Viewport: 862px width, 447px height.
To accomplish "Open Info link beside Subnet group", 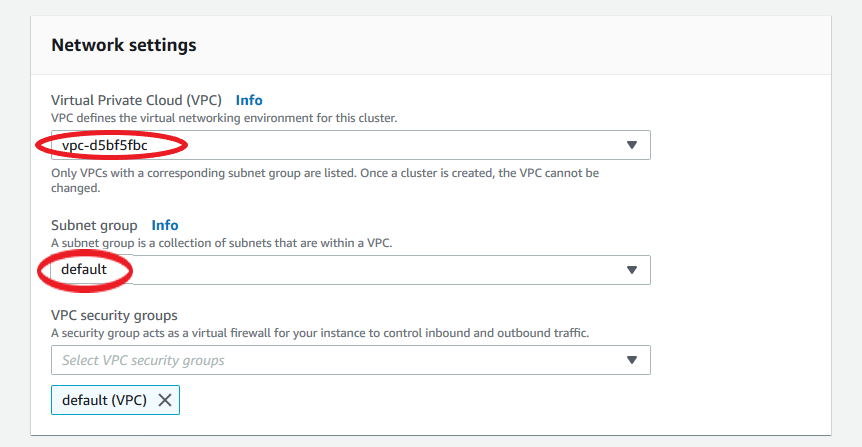I will (x=165, y=225).
